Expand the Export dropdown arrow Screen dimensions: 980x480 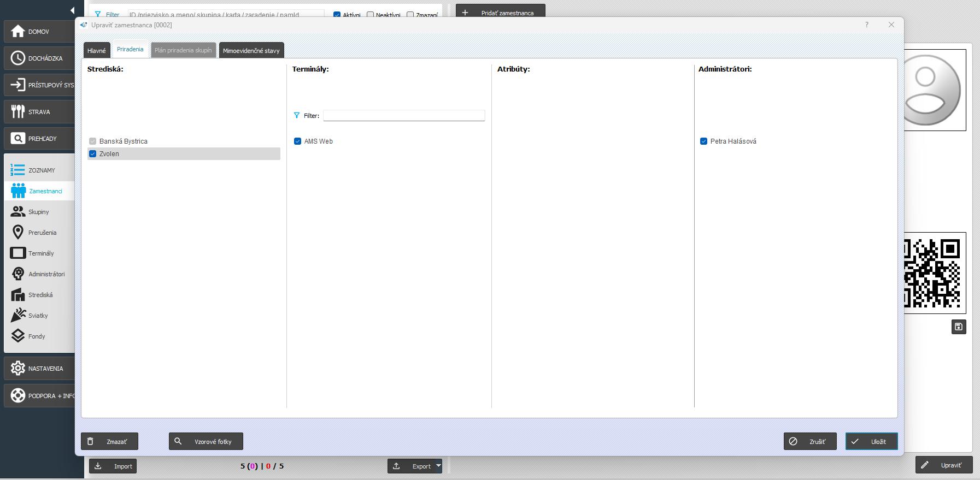click(438, 466)
